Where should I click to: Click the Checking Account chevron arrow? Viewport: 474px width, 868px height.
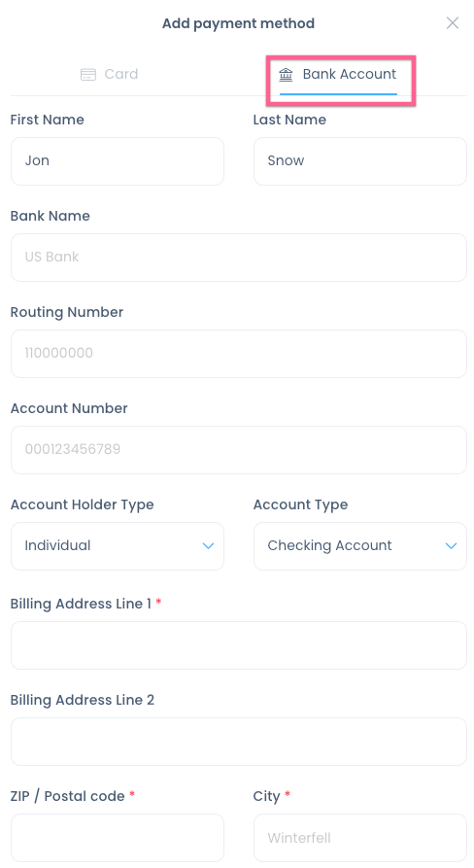coord(451,546)
